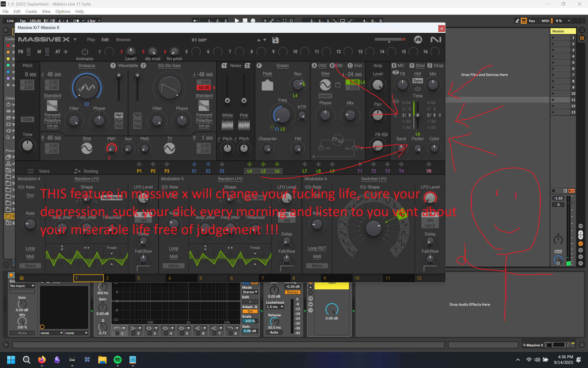Toggle PM1 button for Wavetable 1
The height and width of the screenshot is (368, 588).
click(119, 115)
